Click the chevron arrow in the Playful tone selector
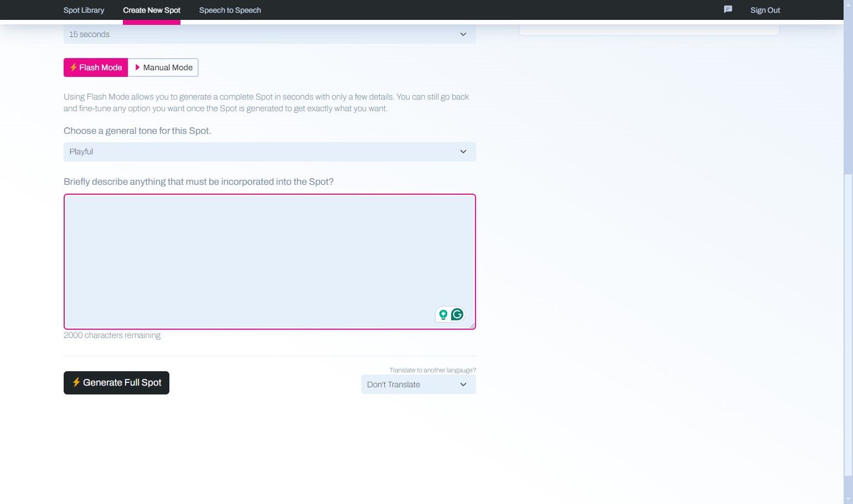This screenshot has width=853, height=504. pos(463,152)
